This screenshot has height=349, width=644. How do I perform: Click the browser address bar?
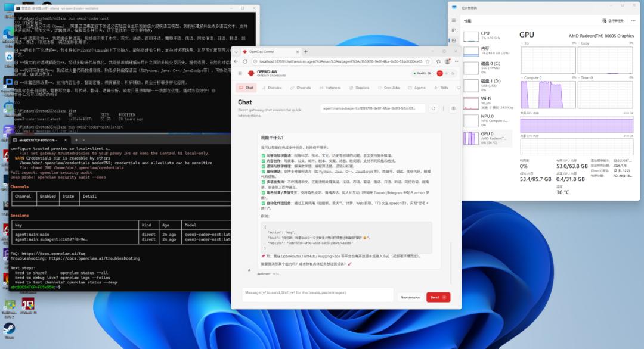point(340,61)
